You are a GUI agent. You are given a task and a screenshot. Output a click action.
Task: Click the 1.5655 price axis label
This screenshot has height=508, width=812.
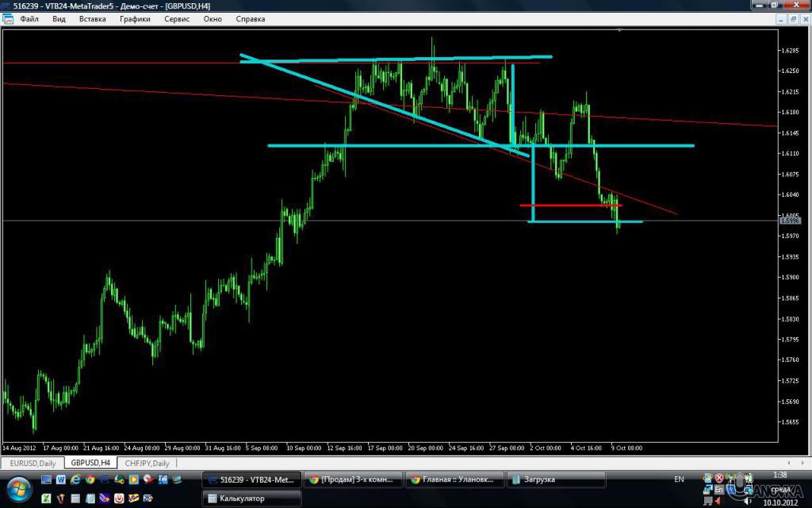tap(789, 422)
